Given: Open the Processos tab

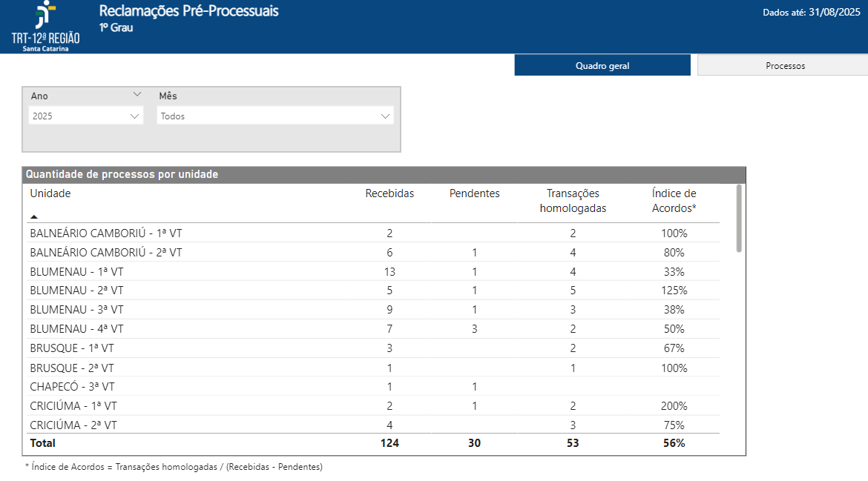Looking at the screenshot, I should pyautogui.click(x=785, y=66).
